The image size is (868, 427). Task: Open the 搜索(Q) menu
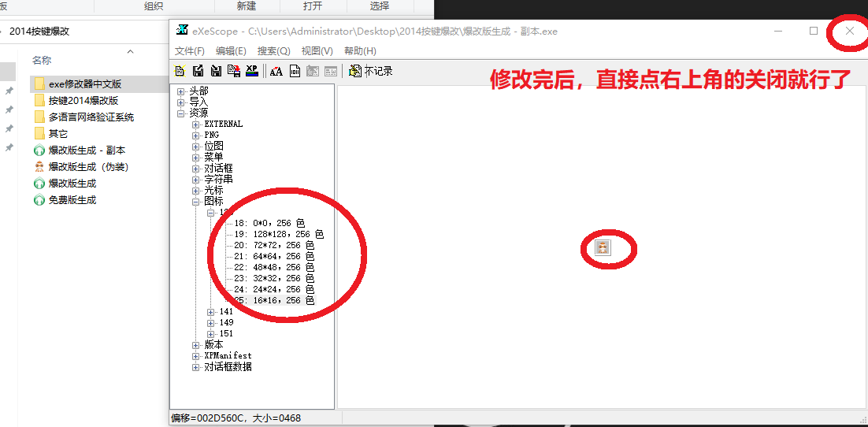[273, 51]
